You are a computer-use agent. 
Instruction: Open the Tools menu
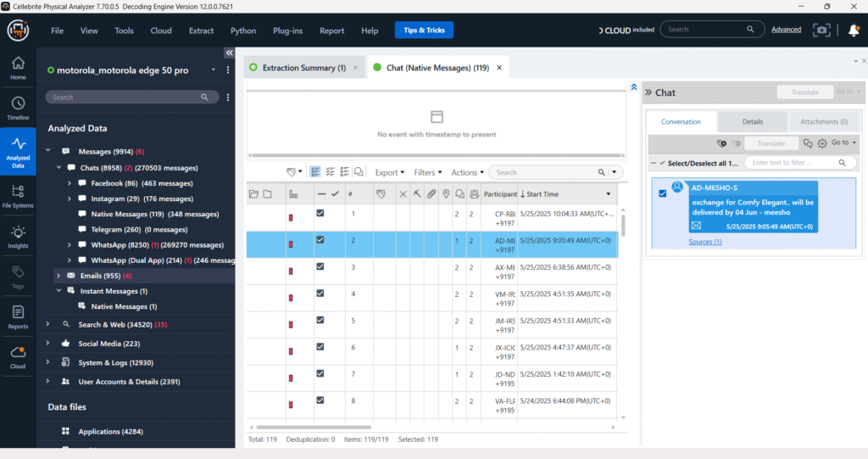124,31
